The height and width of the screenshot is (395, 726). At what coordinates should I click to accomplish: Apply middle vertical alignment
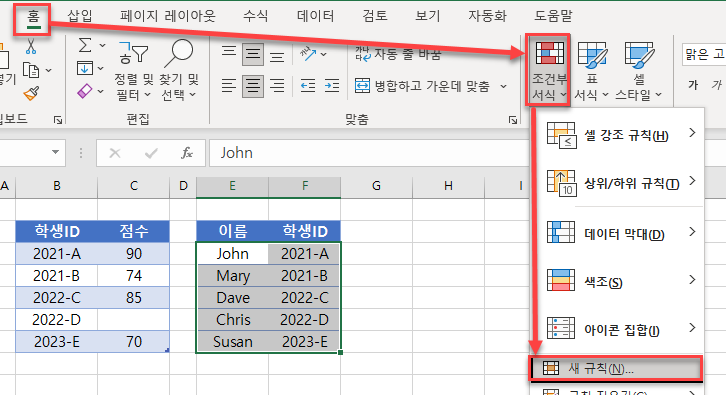click(x=253, y=54)
